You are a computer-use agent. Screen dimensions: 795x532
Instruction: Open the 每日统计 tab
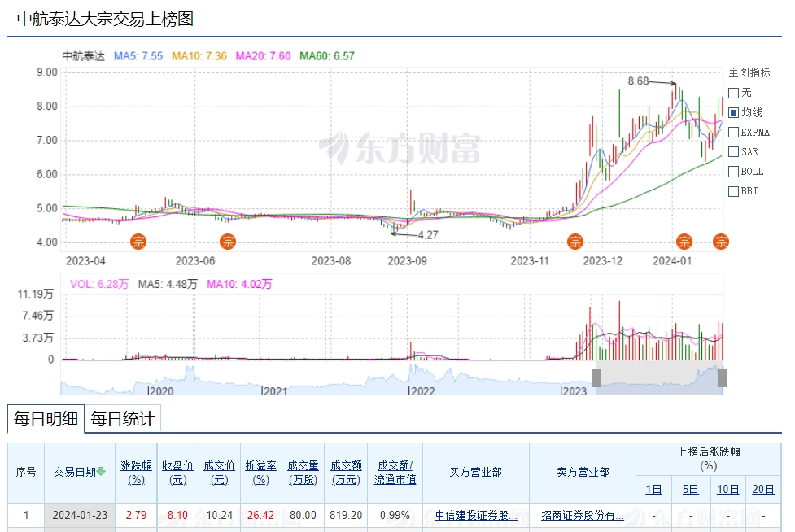pyautogui.click(x=122, y=420)
